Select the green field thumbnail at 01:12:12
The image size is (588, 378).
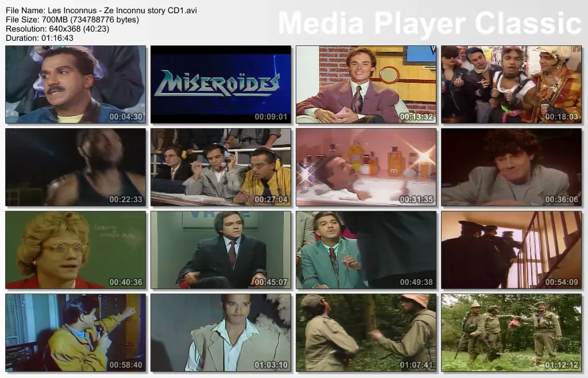tap(511, 333)
